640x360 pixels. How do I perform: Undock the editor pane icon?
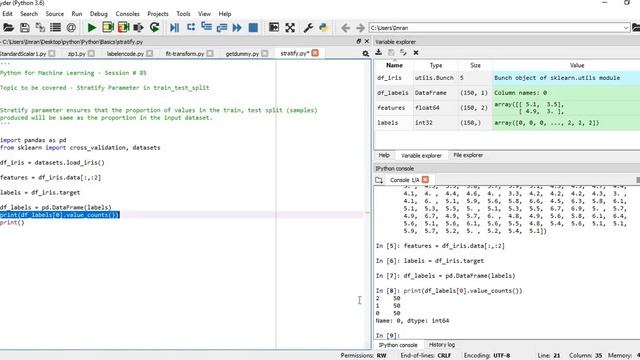(359, 41)
